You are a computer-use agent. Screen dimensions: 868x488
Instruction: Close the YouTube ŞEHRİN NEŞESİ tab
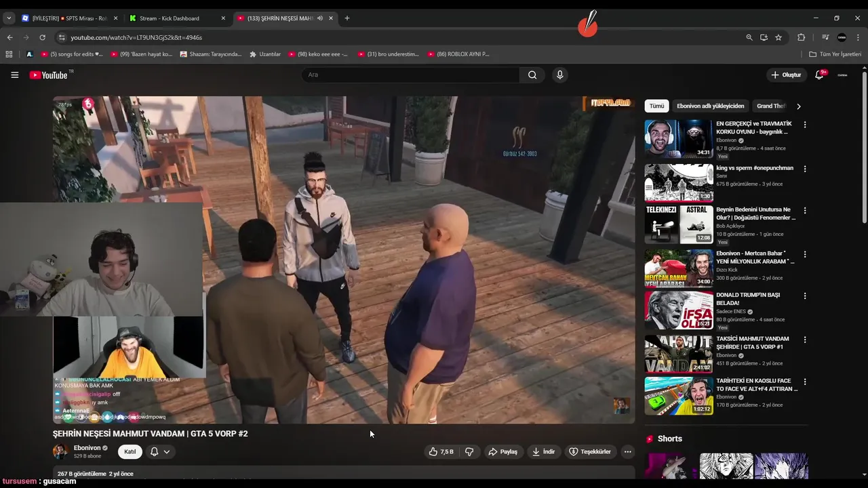coord(331,18)
